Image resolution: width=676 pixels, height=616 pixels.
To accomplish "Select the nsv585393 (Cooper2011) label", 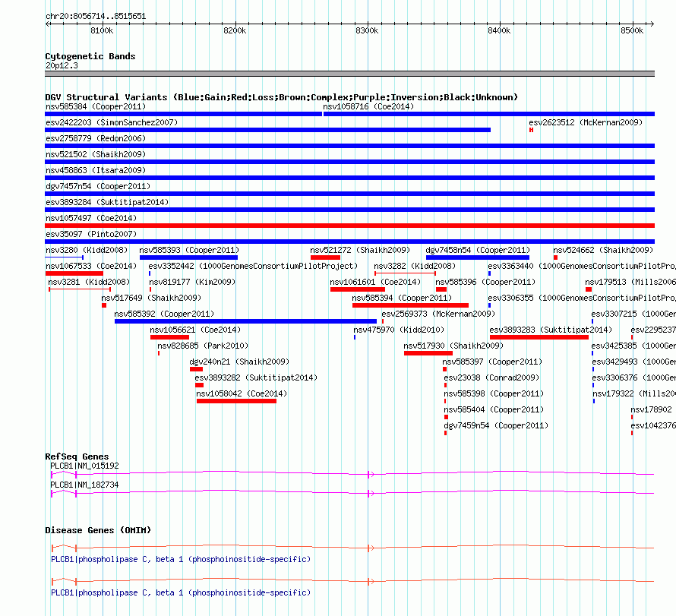I will pyautogui.click(x=189, y=250).
